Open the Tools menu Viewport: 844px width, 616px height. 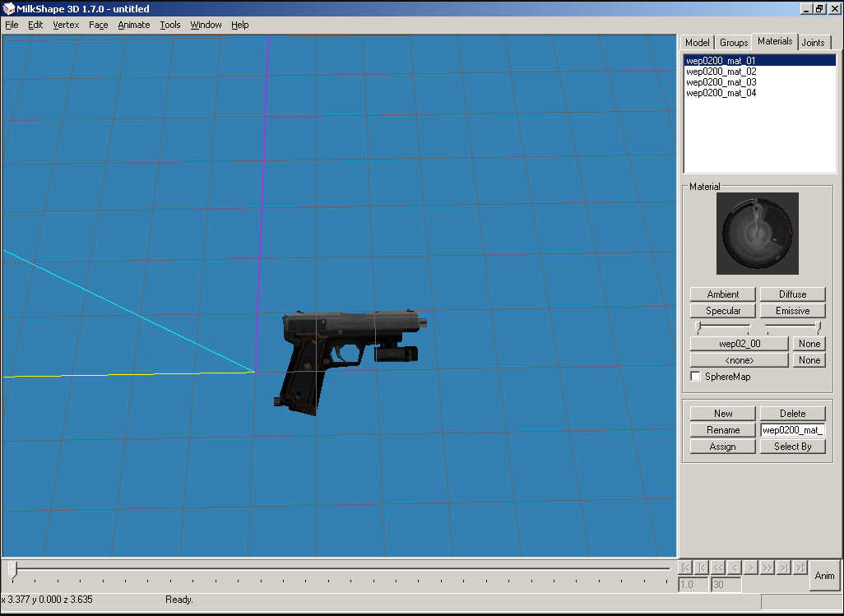click(x=170, y=25)
